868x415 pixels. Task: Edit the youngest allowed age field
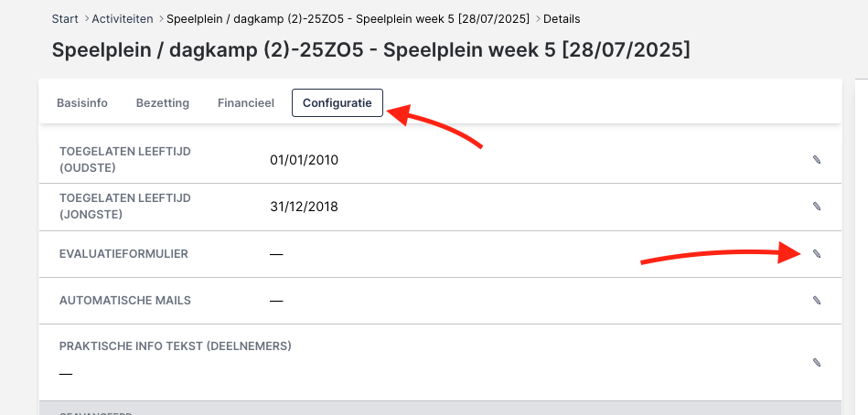(x=817, y=207)
